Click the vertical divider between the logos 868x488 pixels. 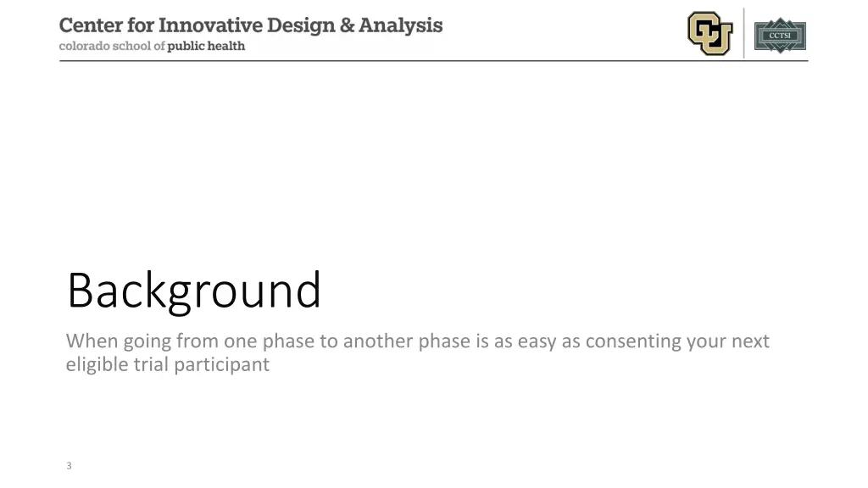(x=744, y=33)
